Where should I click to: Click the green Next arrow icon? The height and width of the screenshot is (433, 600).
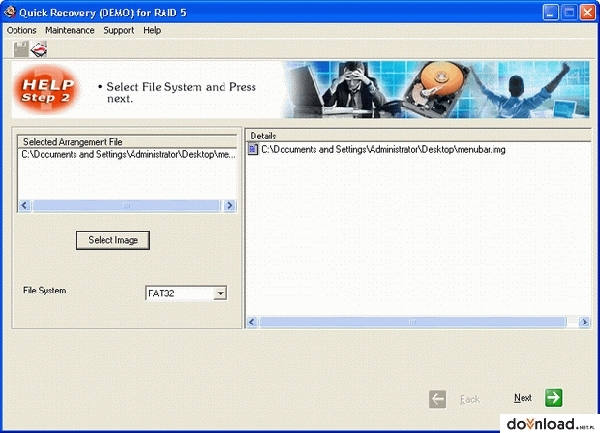click(553, 398)
